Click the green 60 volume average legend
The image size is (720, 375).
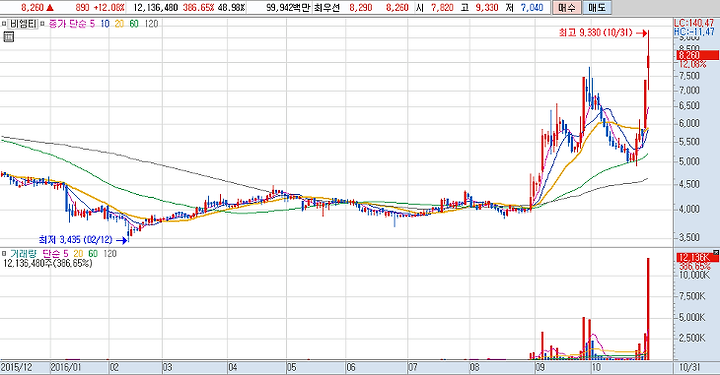(93, 254)
